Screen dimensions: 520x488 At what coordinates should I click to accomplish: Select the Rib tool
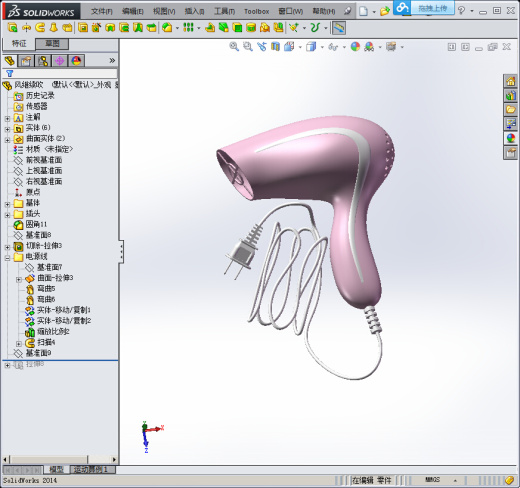(210, 28)
